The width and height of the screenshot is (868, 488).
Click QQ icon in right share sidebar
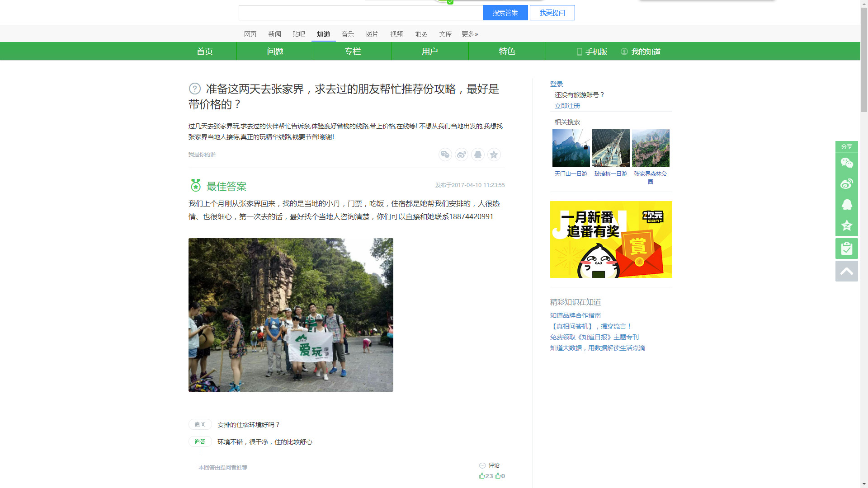point(847,204)
